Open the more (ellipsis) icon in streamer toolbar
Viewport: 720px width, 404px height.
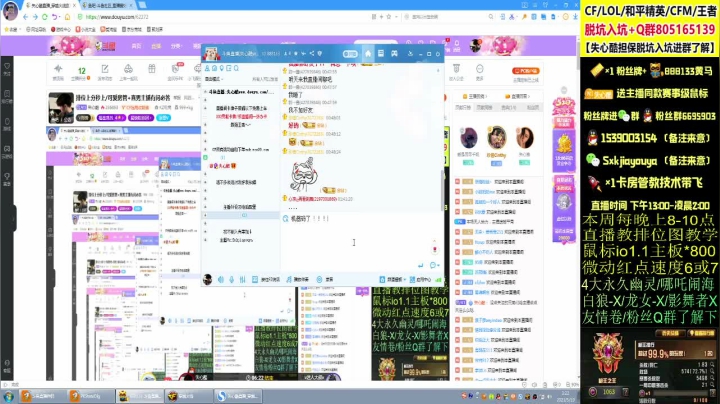click(479, 69)
